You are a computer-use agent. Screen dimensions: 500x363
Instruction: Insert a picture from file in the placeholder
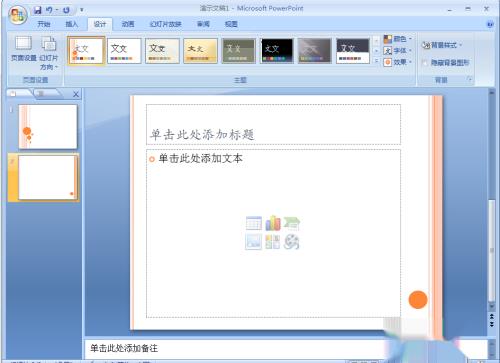click(253, 242)
